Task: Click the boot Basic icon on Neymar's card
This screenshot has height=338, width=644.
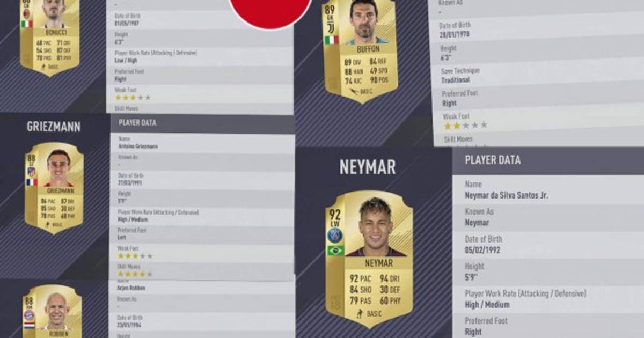Action: (359, 314)
